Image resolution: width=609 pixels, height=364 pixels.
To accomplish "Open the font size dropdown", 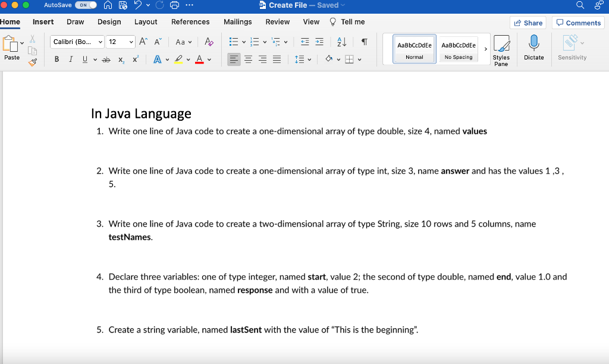I will [x=131, y=42].
